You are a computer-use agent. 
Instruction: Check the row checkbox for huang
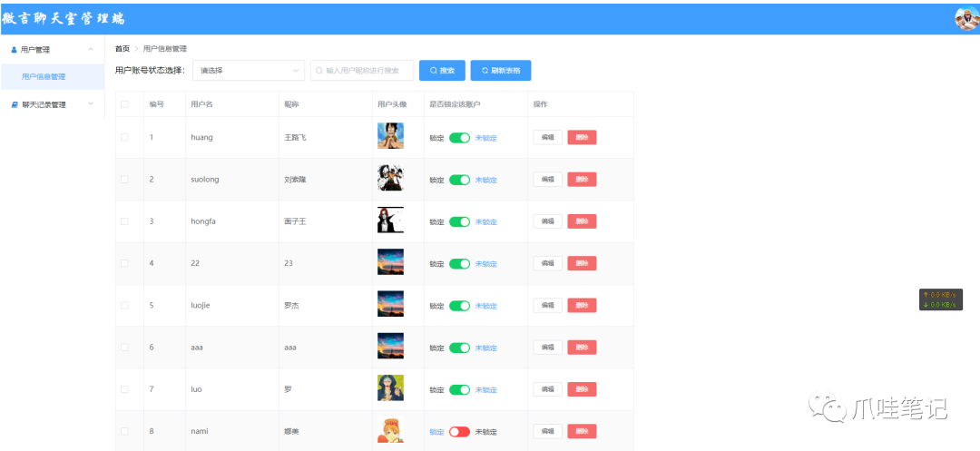tap(124, 137)
